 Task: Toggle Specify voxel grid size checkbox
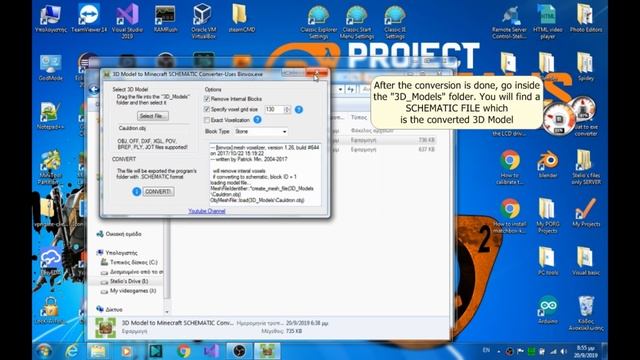pyautogui.click(x=207, y=109)
